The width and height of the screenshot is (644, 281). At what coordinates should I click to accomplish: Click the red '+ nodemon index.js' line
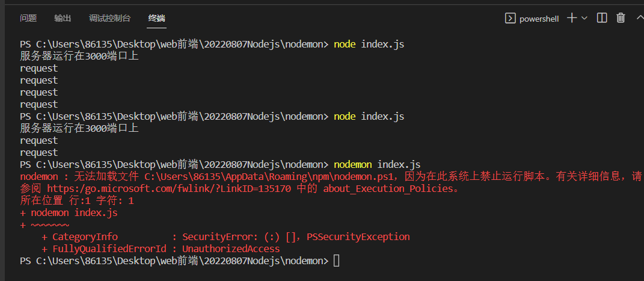[x=69, y=213]
